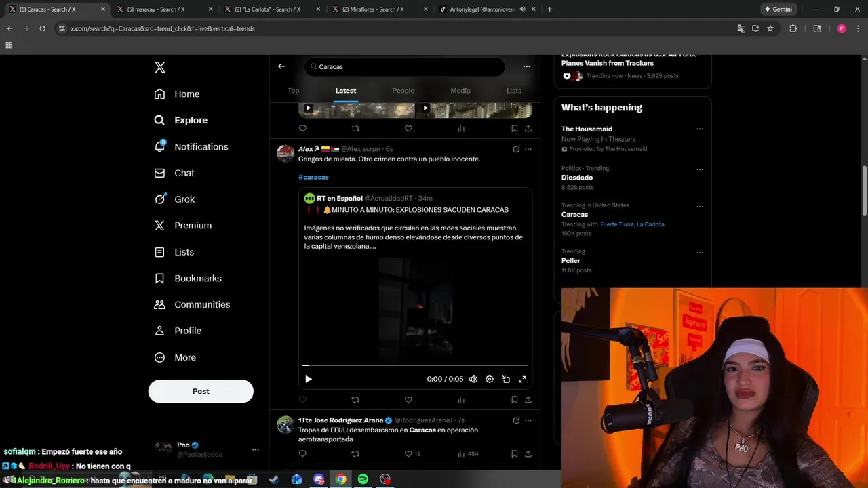The image size is (868, 488).
Task: Open more options on Alex's post
Action: pyautogui.click(x=528, y=149)
